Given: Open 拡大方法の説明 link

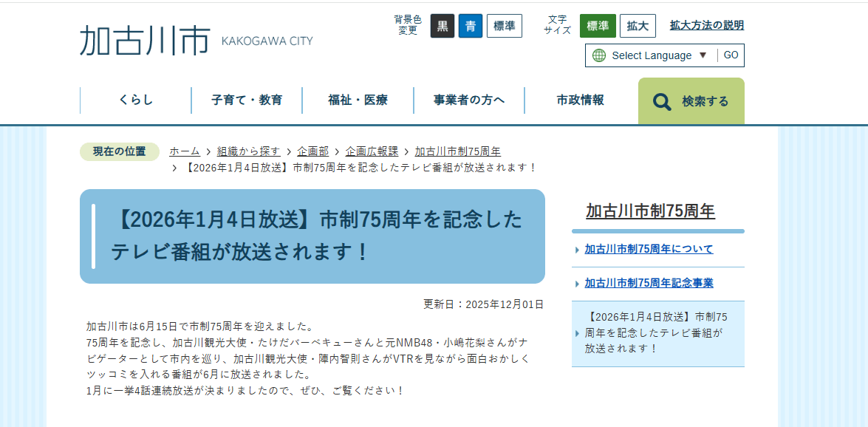Looking at the screenshot, I should pyautogui.click(x=706, y=25).
